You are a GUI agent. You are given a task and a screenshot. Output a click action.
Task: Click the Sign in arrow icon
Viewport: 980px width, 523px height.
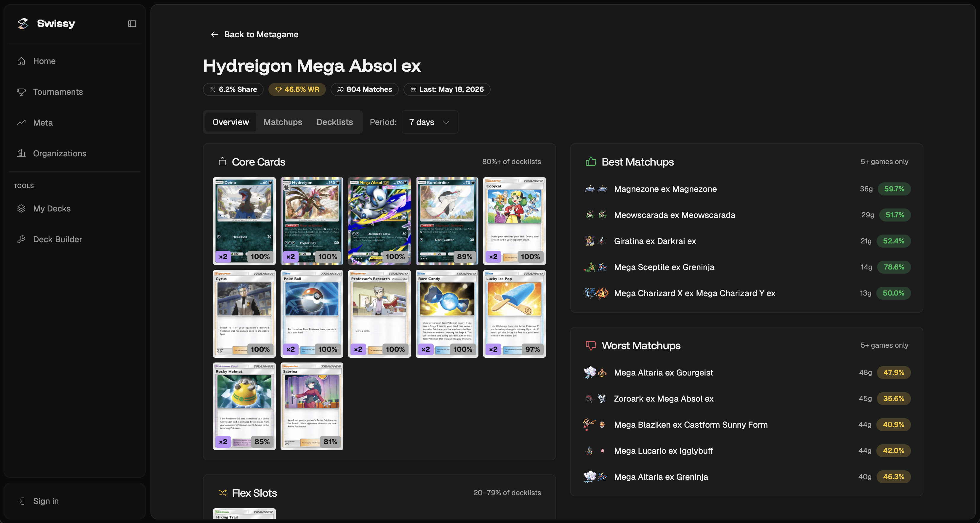21,501
